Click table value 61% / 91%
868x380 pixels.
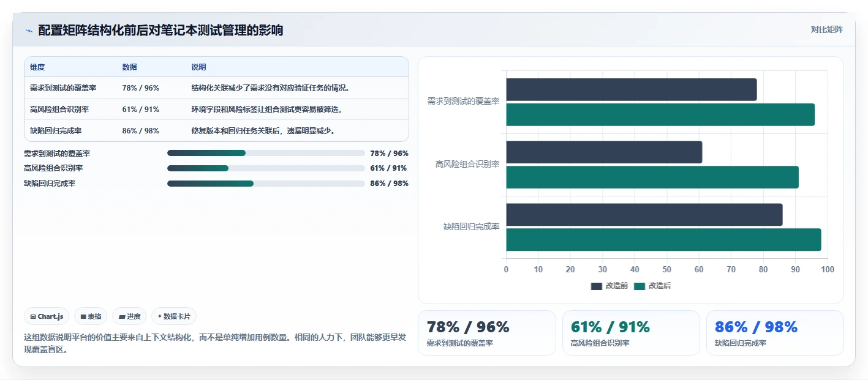click(x=141, y=110)
